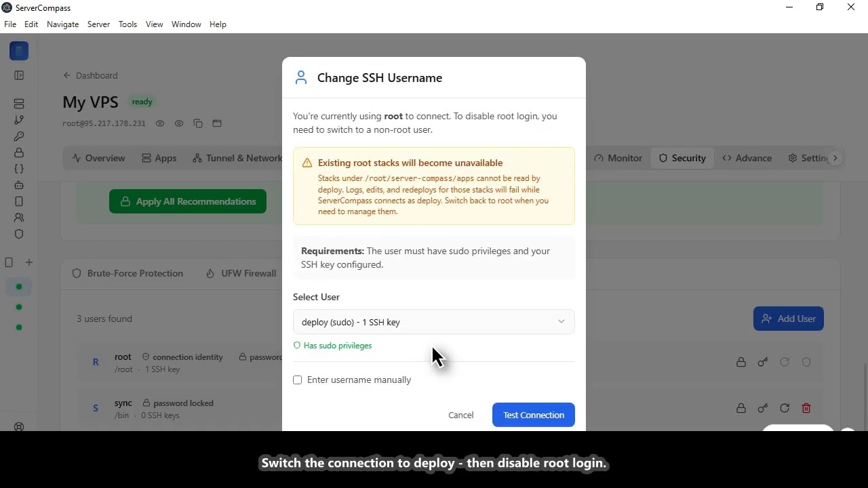Open the padlock icon in the sidebar
This screenshot has height=488, width=868.
(x=19, y=152)
